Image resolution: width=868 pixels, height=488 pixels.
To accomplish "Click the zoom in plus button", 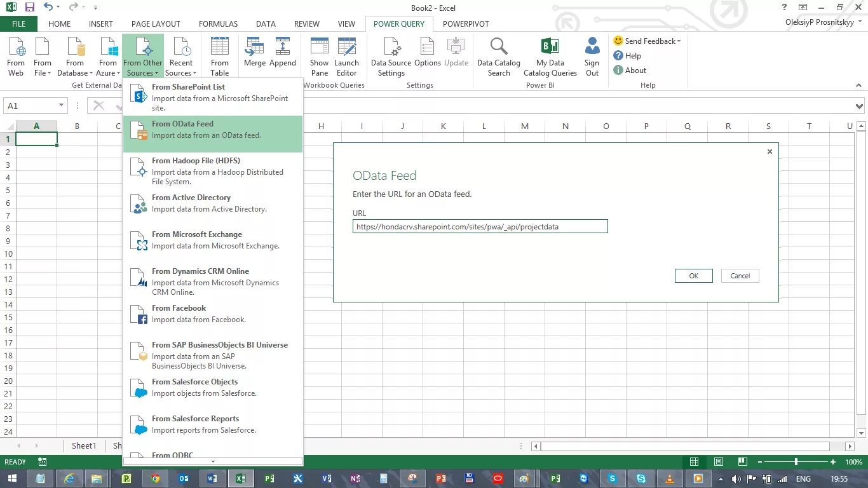I will (833, 462).
